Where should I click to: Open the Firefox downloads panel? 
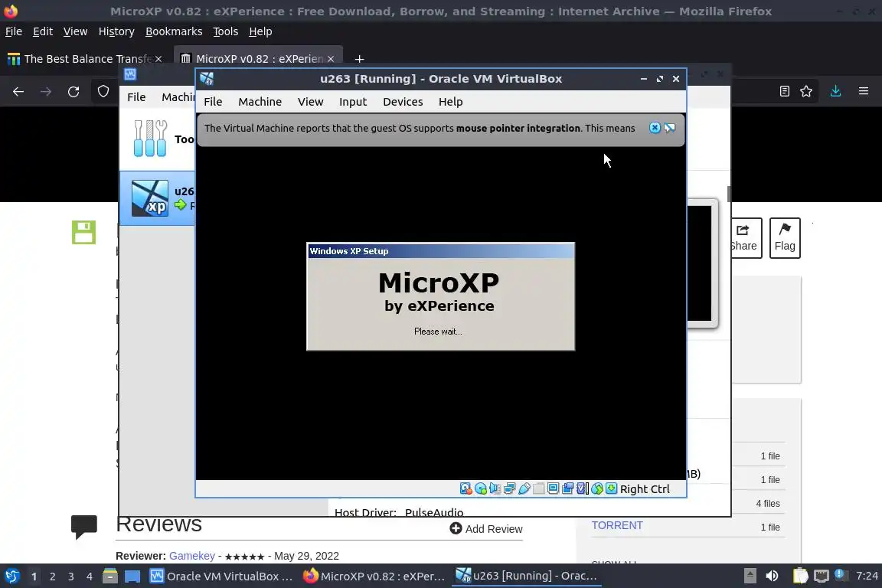[x=835, y=91]
